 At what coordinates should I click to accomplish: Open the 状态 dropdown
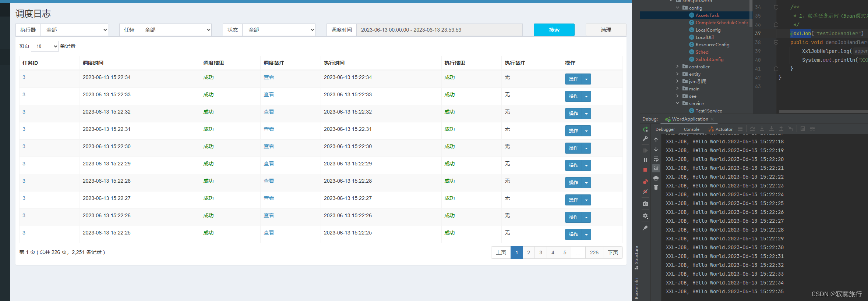pos(279,30)
